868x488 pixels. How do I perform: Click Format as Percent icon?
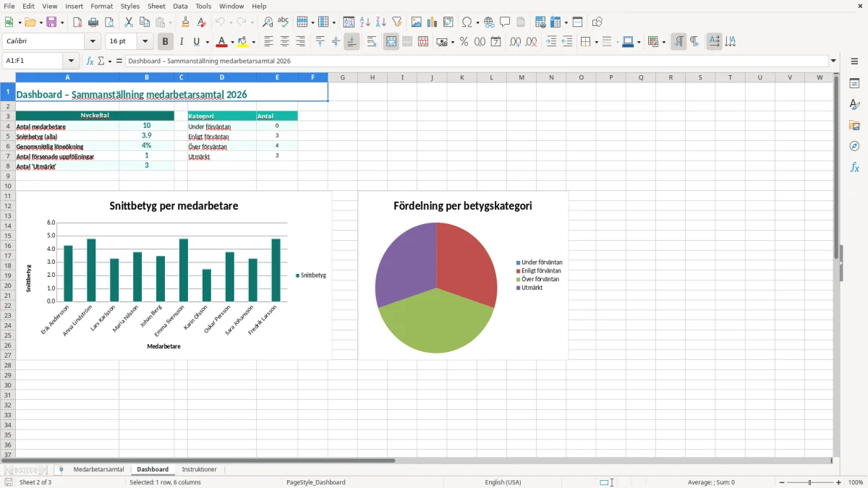click(x=464, y=42)
